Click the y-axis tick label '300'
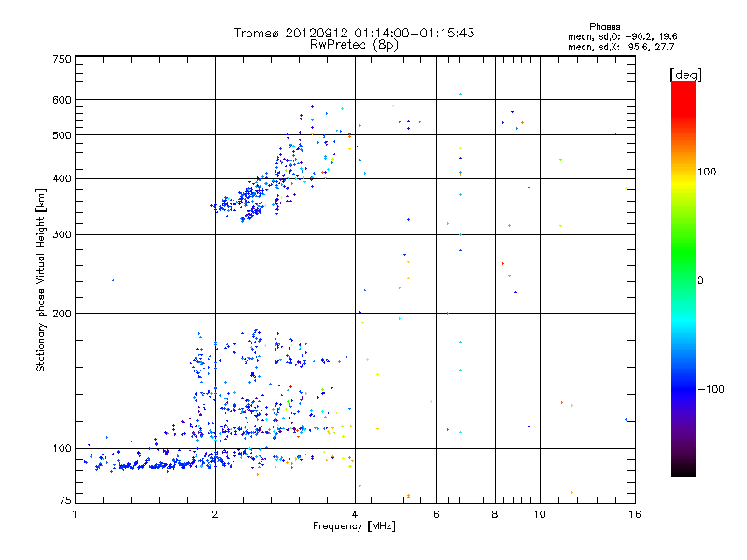Viewport: 747px width, 560px height. (x=62, y=234)
